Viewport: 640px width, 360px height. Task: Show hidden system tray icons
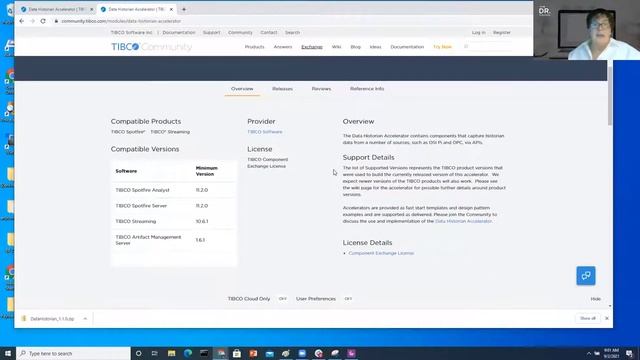click(589, 353)
